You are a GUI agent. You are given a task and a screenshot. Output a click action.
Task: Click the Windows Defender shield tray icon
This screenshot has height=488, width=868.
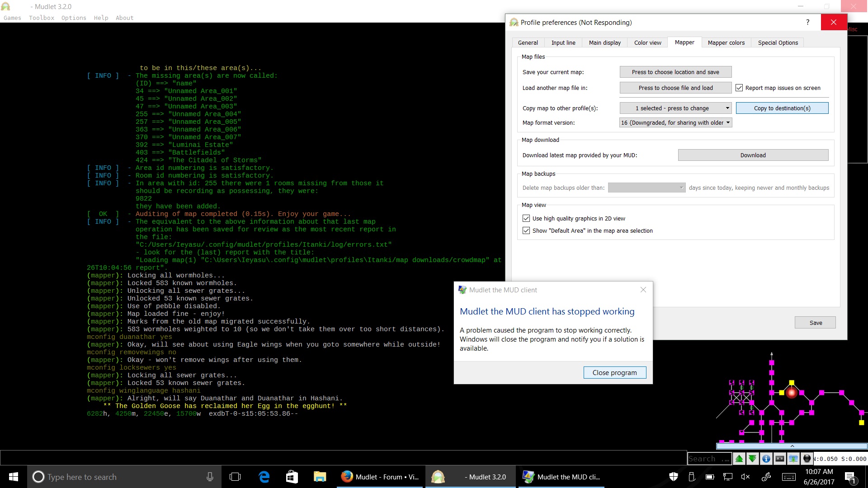tap(674, 477)
